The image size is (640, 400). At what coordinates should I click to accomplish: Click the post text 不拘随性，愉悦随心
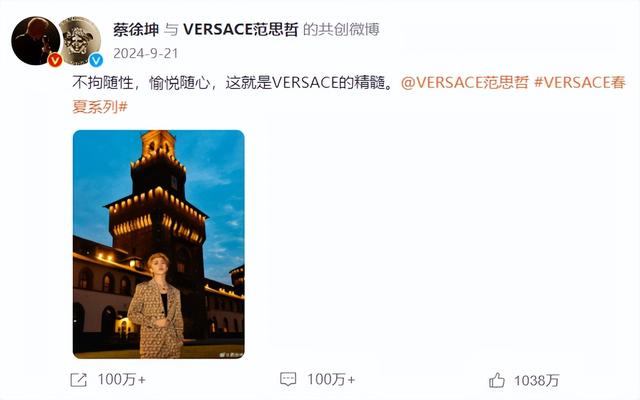click(141, 83)
